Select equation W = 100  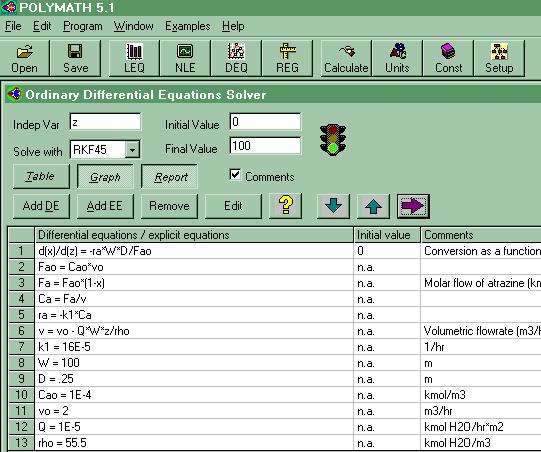(x=194, y=363)
